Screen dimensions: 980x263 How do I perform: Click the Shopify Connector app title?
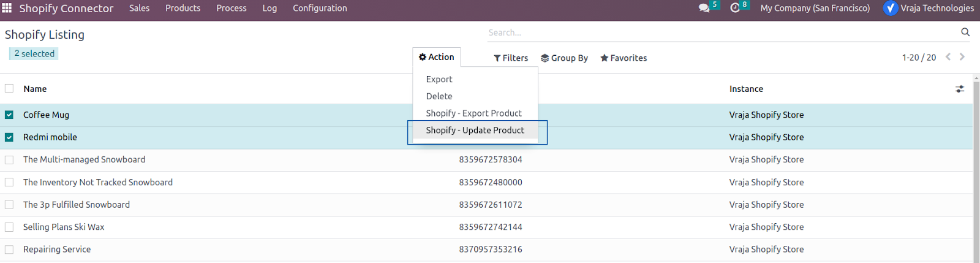point(66,8)
